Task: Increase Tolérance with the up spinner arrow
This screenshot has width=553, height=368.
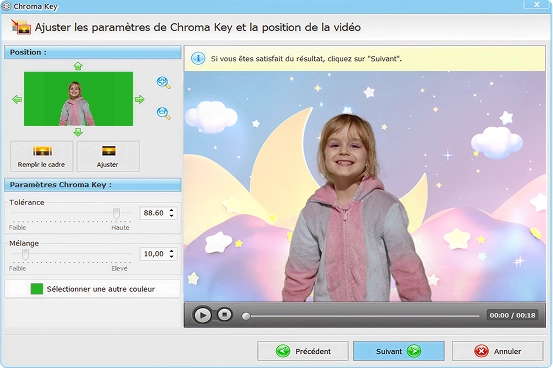Action: (x=172, y=210)
